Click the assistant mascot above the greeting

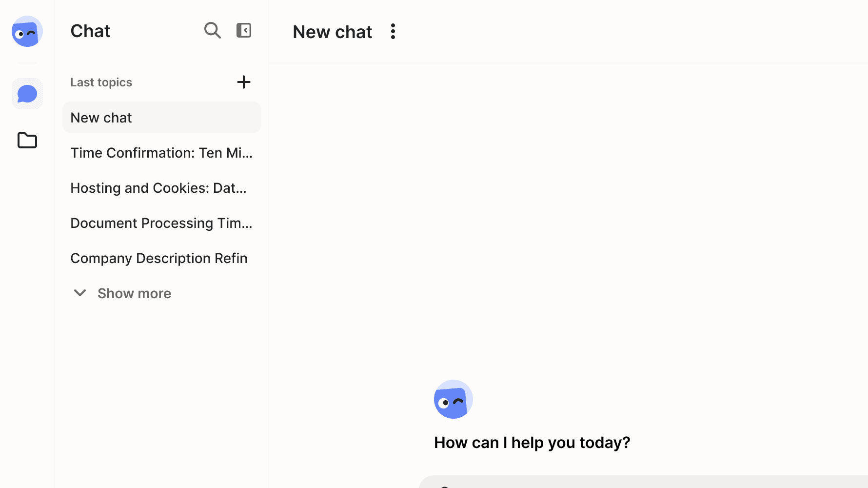pyautogui.click(x=453, y=399)
